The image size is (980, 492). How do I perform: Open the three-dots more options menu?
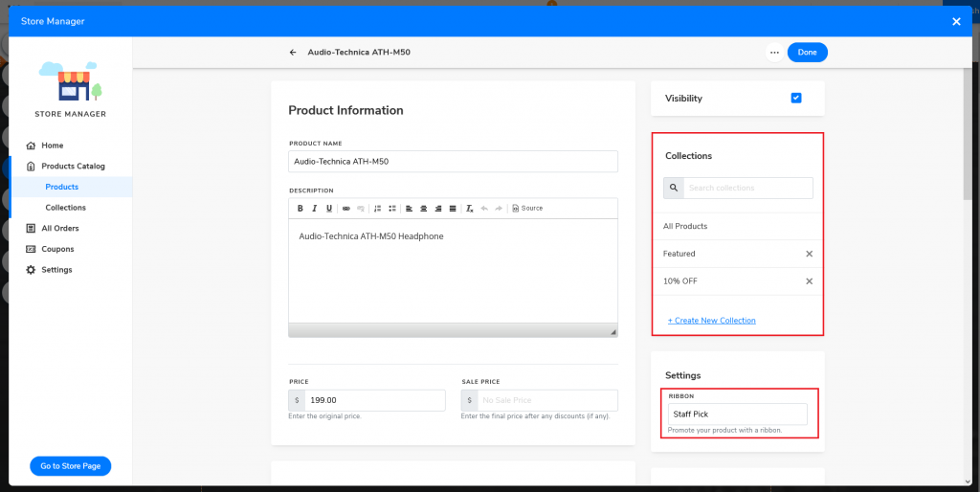click(x=774, y=53)
